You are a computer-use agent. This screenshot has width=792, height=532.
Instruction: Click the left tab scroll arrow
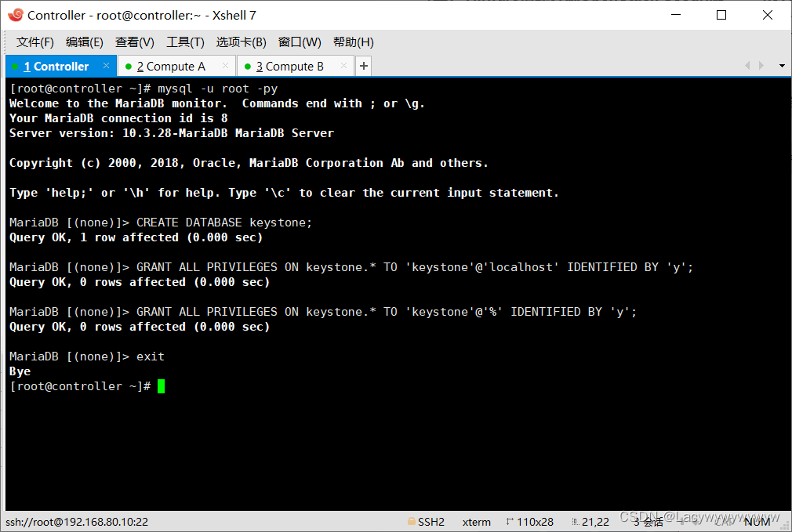[747, 66]
